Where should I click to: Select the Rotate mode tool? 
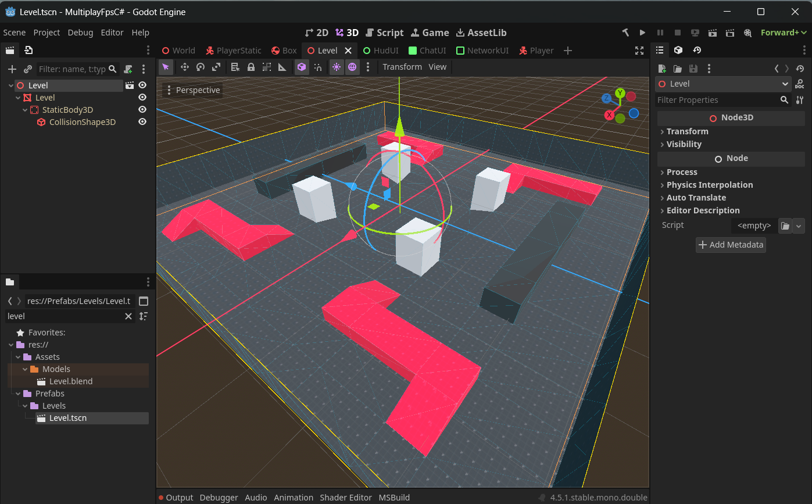[x=200, y=67]
